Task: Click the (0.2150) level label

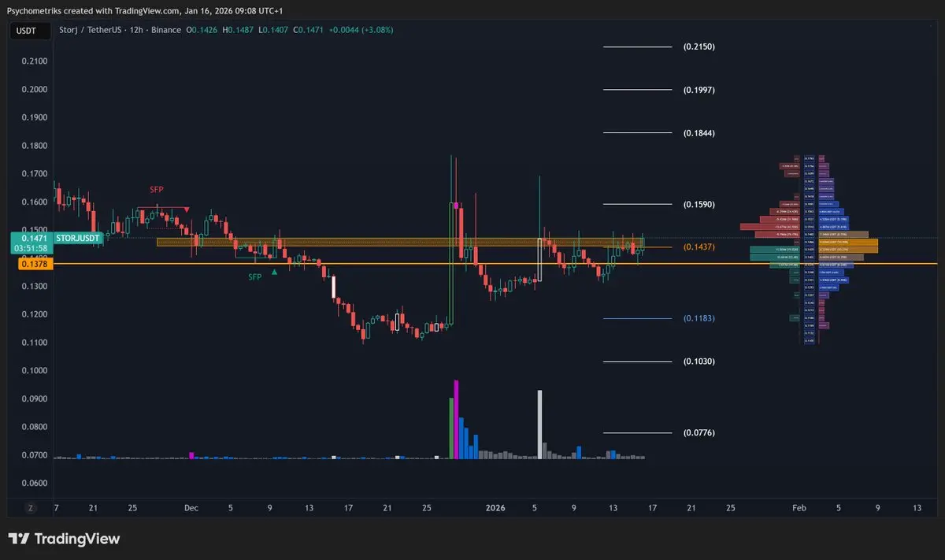Action: [699, 47]
